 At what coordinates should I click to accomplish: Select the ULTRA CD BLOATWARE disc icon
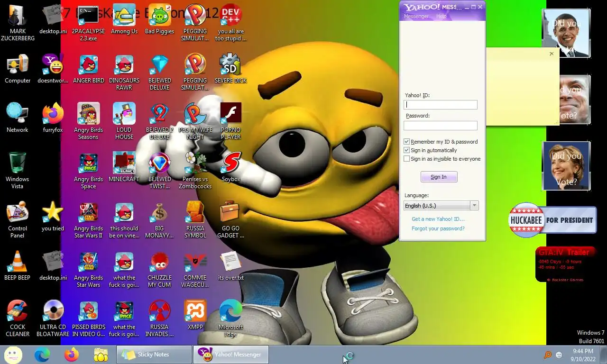point(53,311)
